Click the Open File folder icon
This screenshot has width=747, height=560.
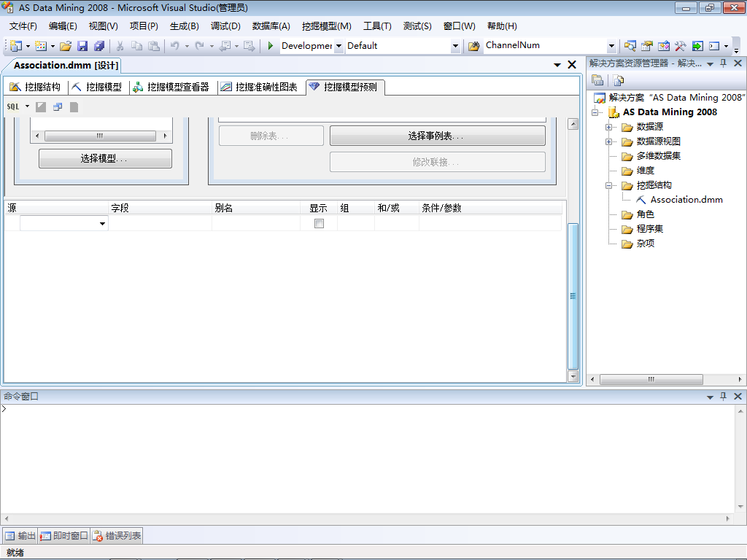tap(66, 46)
